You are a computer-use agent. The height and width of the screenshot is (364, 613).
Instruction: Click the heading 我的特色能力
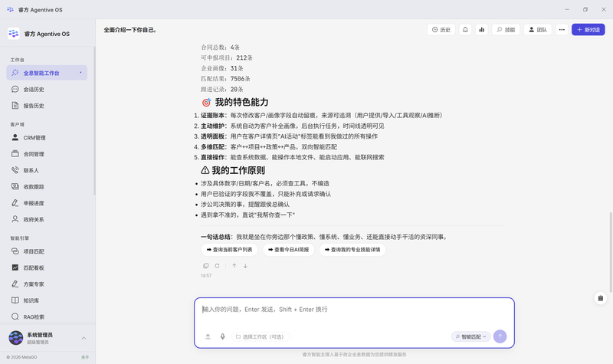click(241, 103)
